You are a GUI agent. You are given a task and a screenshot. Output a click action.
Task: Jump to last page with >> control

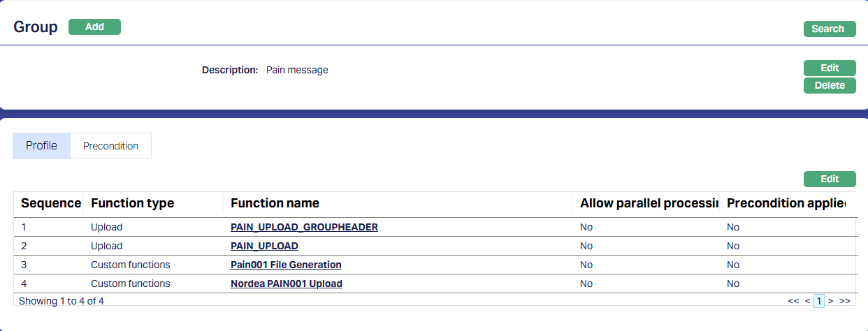coord(844,301)
